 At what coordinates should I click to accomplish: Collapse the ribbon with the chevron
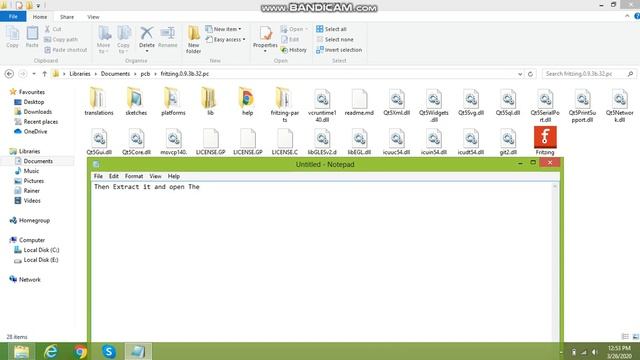[x=627, y=16]
